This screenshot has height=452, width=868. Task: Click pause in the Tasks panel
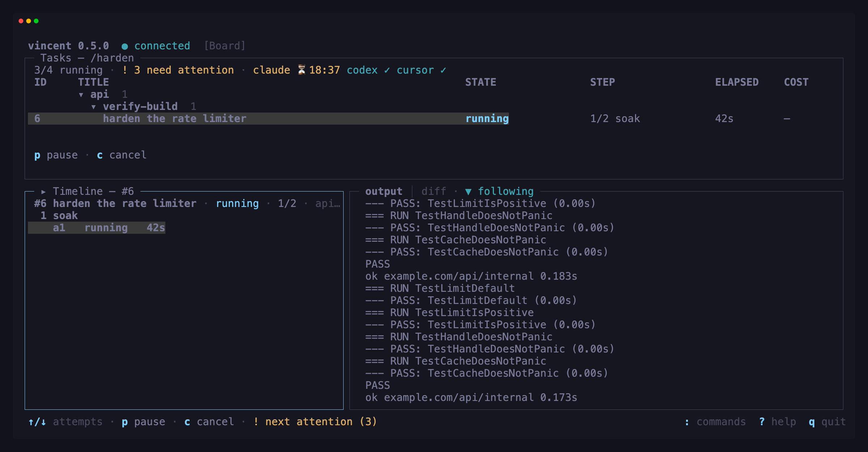(x=56, y=155)
